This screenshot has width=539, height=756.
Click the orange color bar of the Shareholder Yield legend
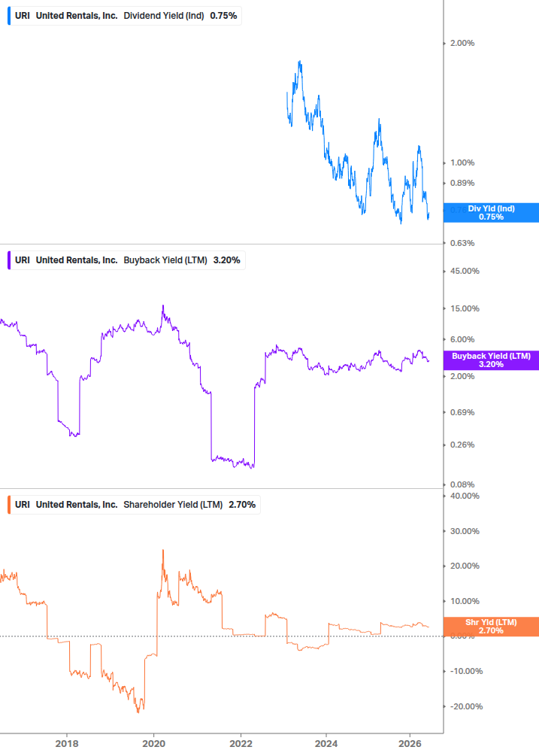click(9, 504)
